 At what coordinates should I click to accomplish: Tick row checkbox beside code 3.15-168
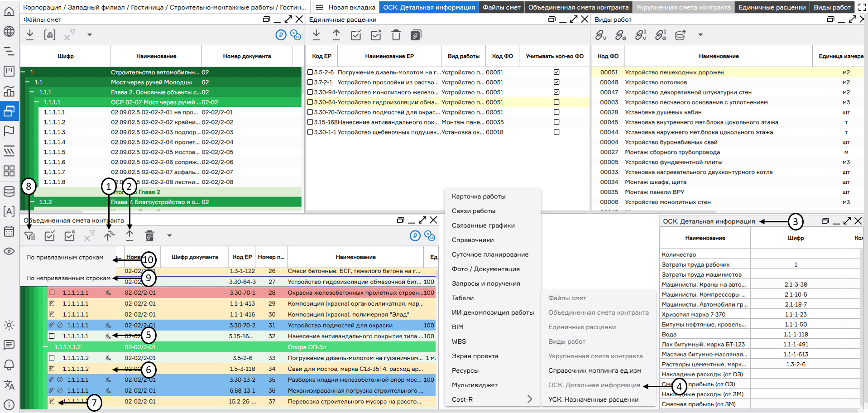[310, 122]
